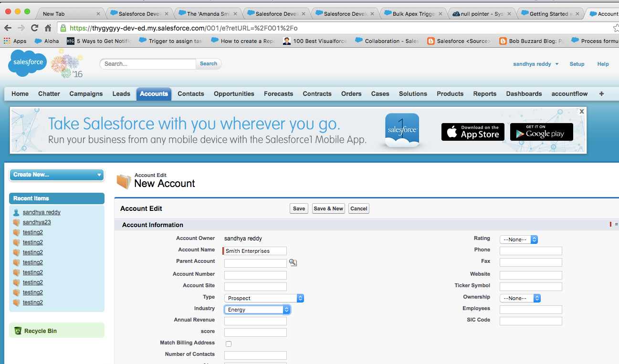The height and width of the screenshot is (364, 619).
Task: Open the Contacts tab
Action: point(191,94)
